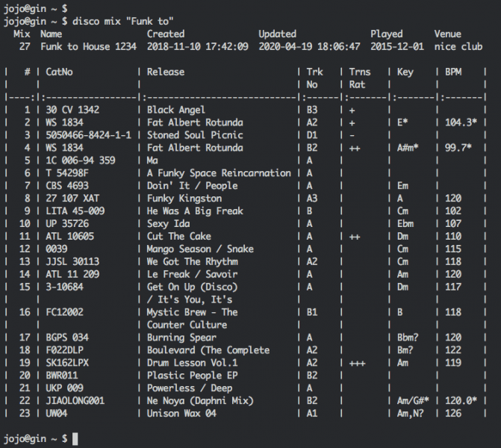Select the Updated timestamp 2020-04-19 18:06:47
Viewport: 501px width, 448px height.
pyautogui.click(x=309, y=46)
